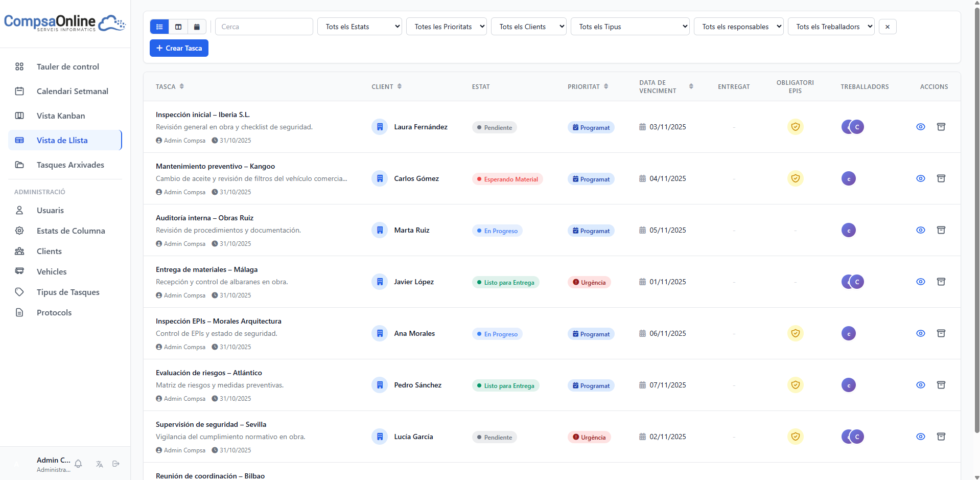
Task: Click the language translate icon
Action: click(x=99, y=464)
